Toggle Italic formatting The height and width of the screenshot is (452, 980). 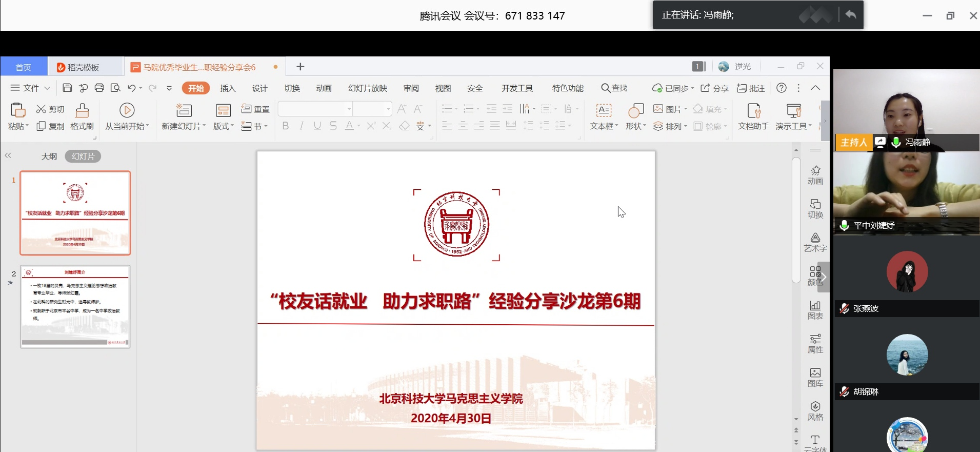pyautogui.click(x=302, y=126)
